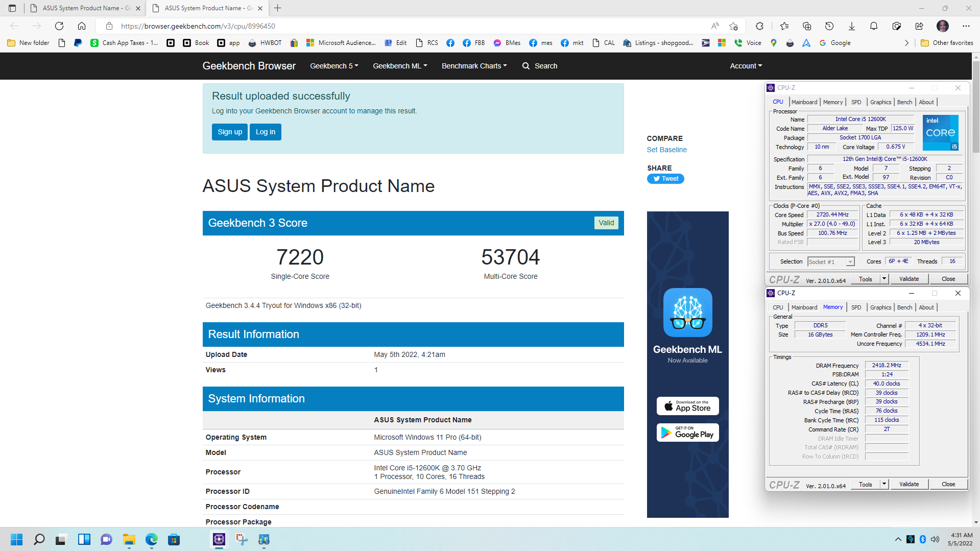The width and height of the screenshot is (980, 551).
Task: Open clock and date in taskbar
Action: pos(960,539)
